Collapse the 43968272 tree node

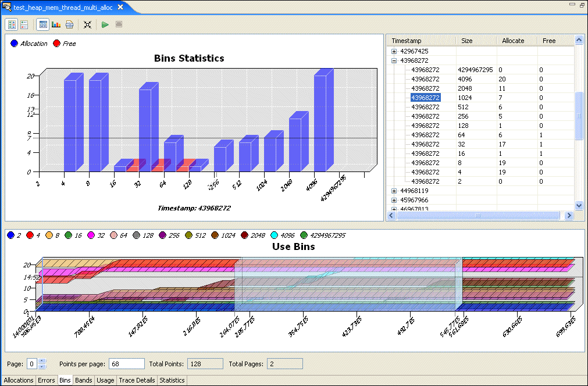coord(394,60)
